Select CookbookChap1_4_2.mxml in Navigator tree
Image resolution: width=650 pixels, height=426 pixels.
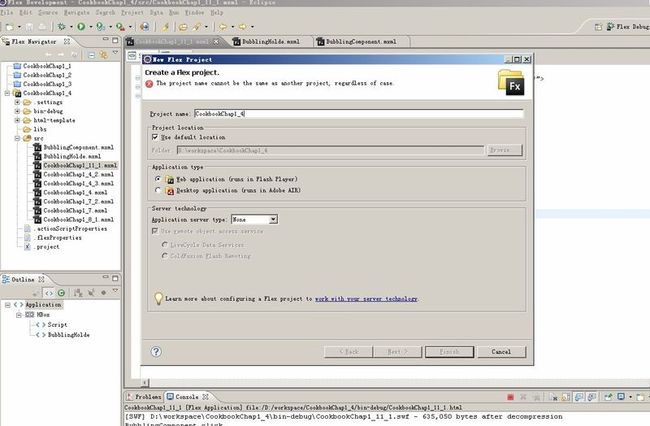point(78,174)
